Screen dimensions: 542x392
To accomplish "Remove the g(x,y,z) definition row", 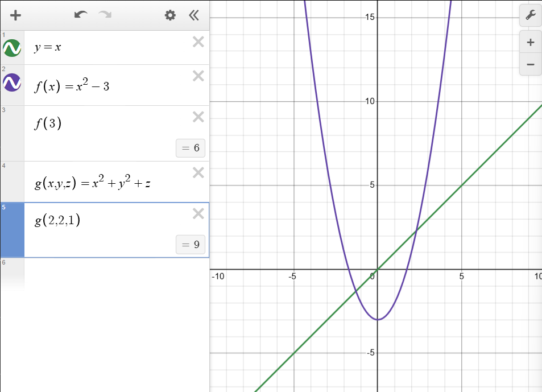I will pos(198,172).
